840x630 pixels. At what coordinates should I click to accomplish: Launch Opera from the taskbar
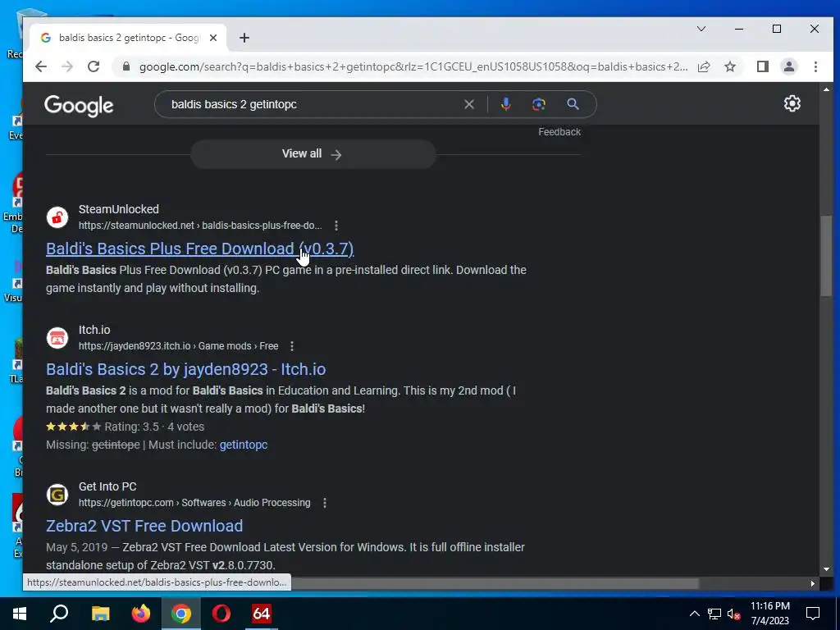(221, 614)
